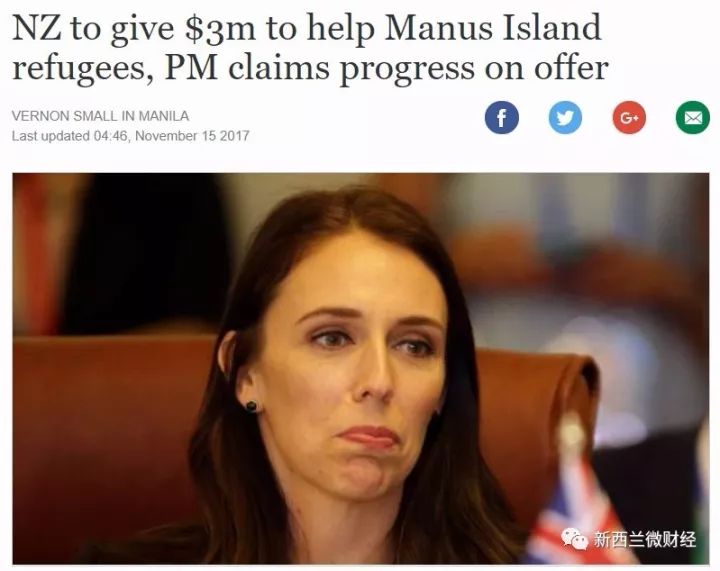
Task: Tweet the article via Twitter icon
Action: [565, 118]
